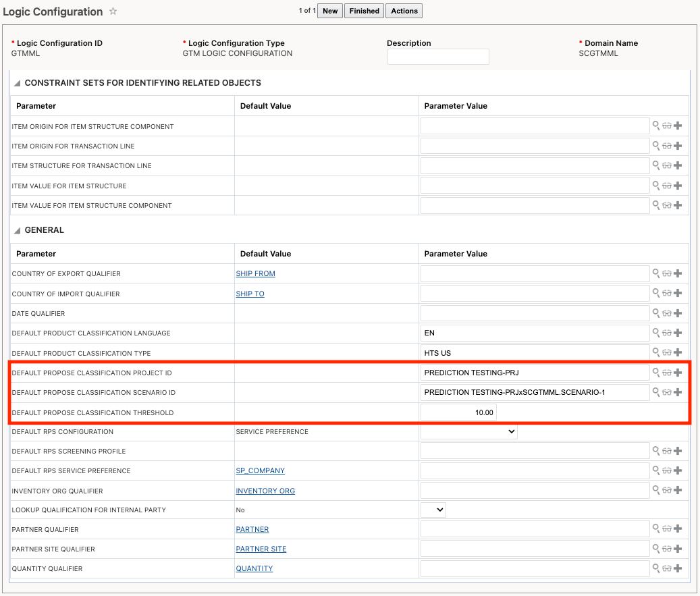The width and height of the screenshot is (700, 596).
Task: Open the SHIP FROM default value link
Action: pyautogui.click(x=255, y=273)
